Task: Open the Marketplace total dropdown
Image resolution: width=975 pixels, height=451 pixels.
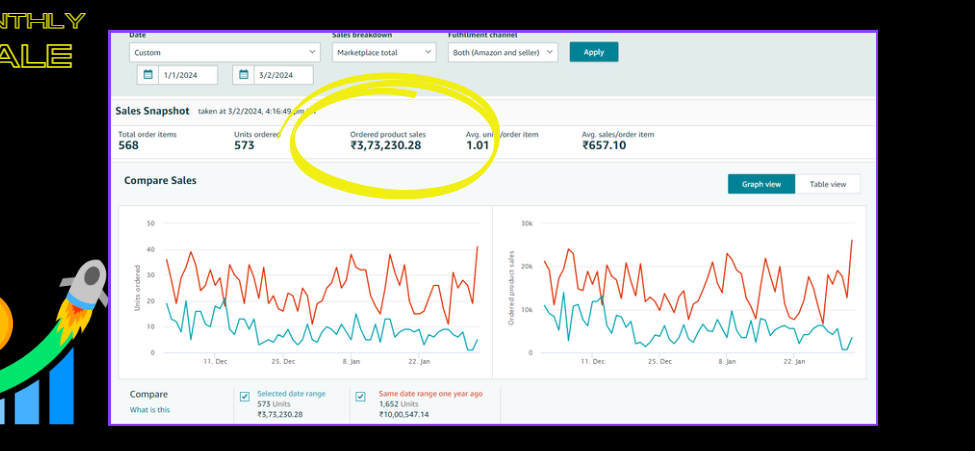Action: 384,53
